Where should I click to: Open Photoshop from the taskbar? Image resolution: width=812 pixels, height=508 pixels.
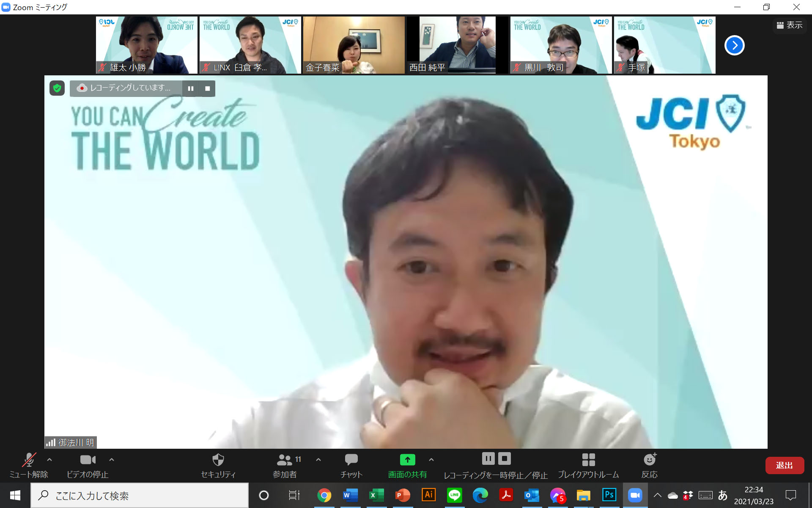[609, 495]
